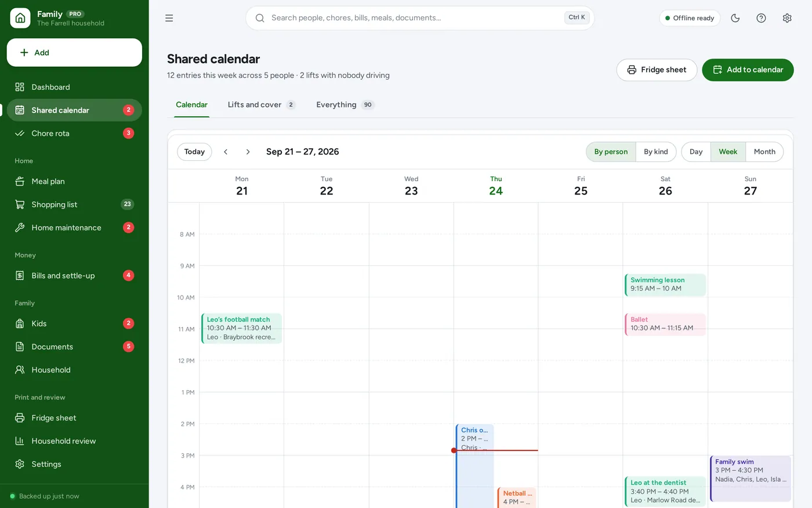Select the By kind grouping toggle
This screenshot has width=812, height=508.
(x=656, y=152)
